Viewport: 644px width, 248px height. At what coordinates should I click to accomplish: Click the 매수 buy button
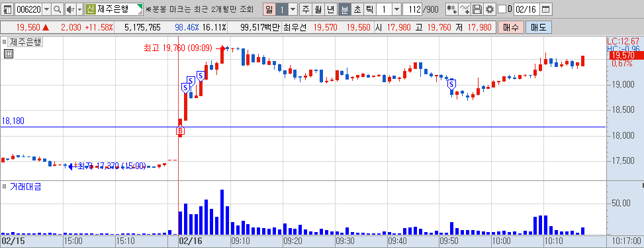pyautogui.click(x=510, y=28)
